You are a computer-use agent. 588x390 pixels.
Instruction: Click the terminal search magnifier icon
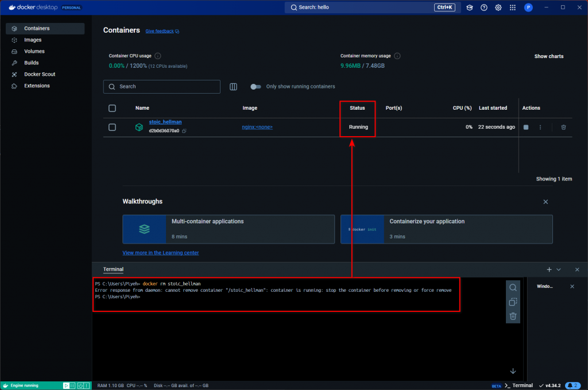pyautogui.click(x=513, y=288)
